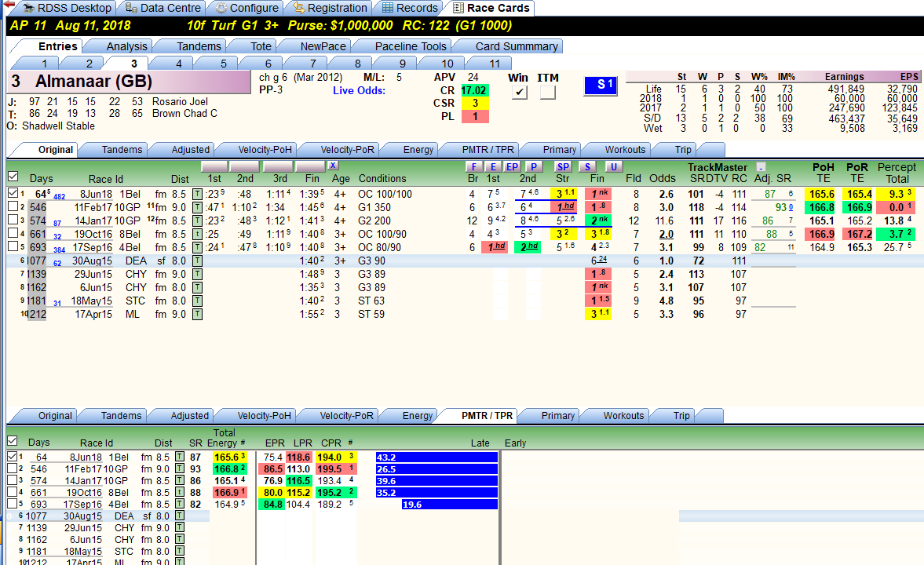Click T icon for 19Oct16 in PMTR/TPR grid
The image size is (924, 565).
click(x=179, y=493)
